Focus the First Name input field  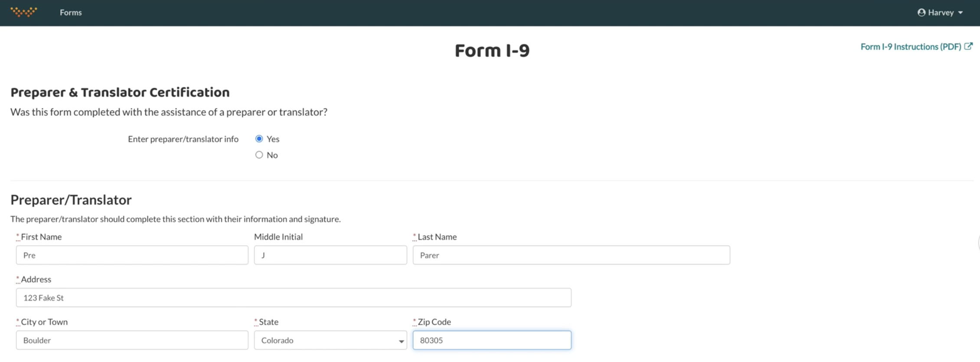pyautogui.click(x=132, y=255)
